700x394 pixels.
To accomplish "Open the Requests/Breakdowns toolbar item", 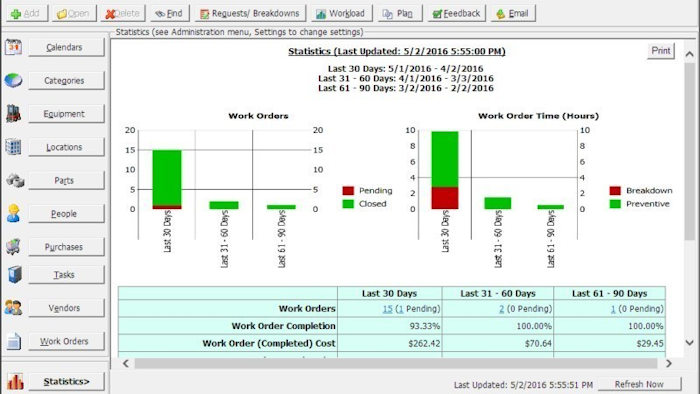I will (x=250, y=13).
